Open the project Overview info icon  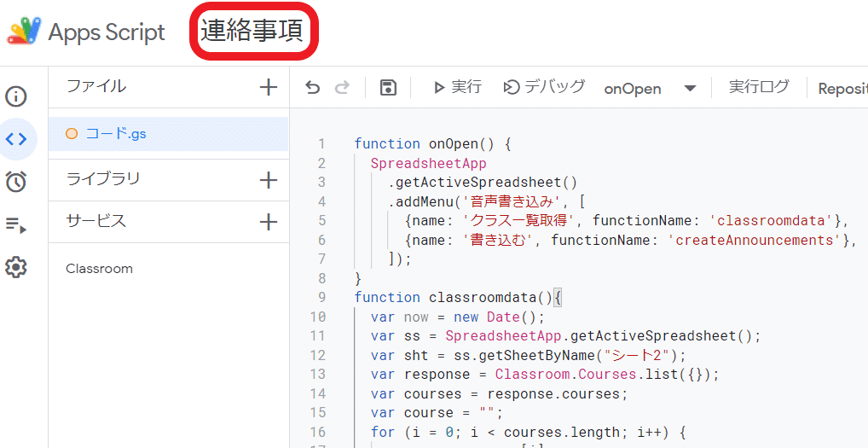click(x=16, y=96)
